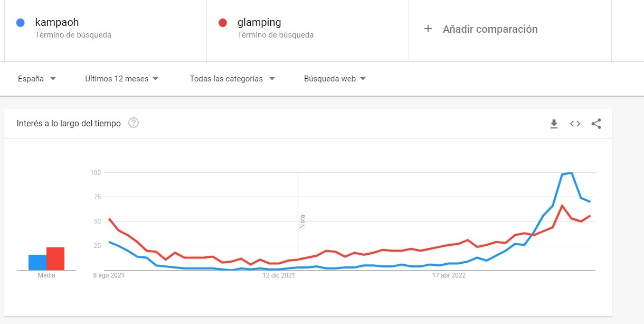This screenshot has height=324, width=644.
Task: Click the embed code icon
Action: tap(575, 124)
